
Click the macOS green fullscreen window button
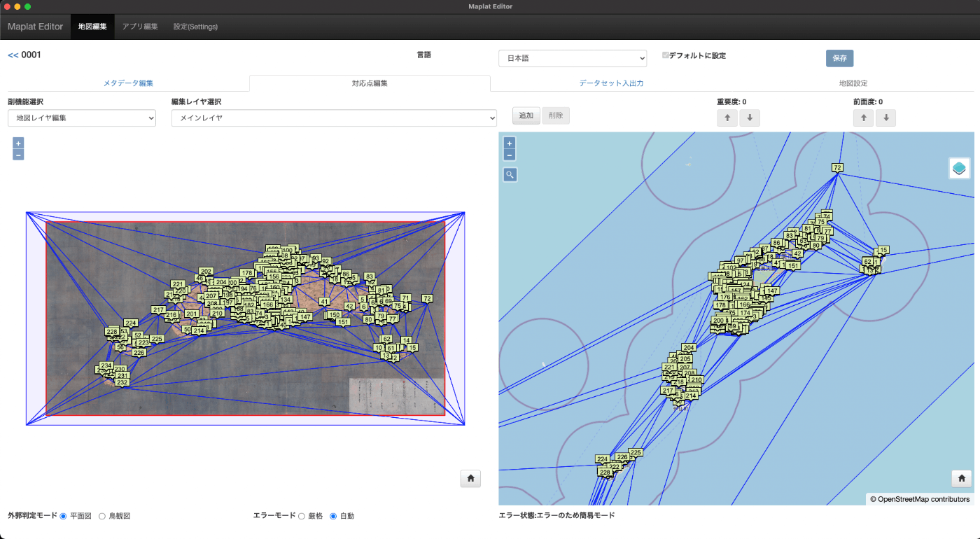[x=27, y=6]
